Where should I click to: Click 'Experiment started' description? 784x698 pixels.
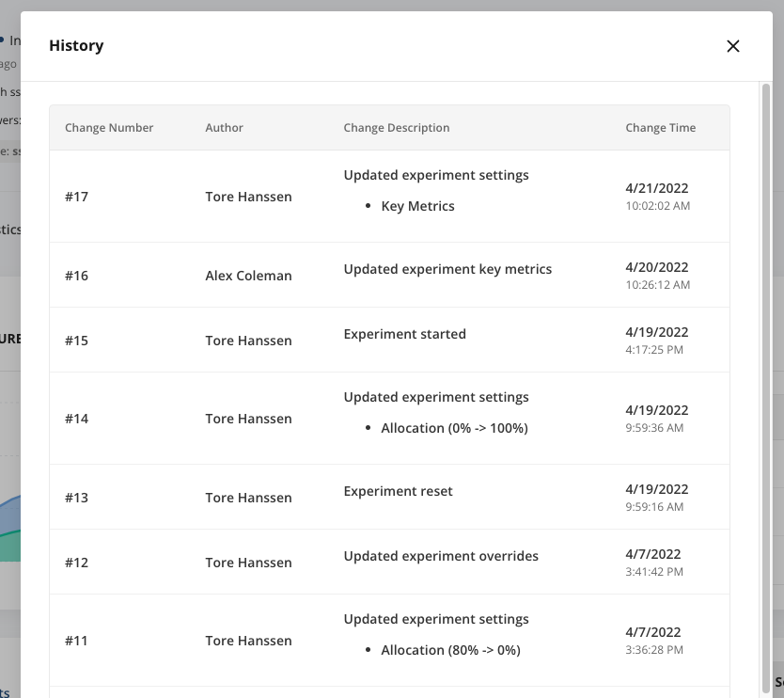(404, 334)
